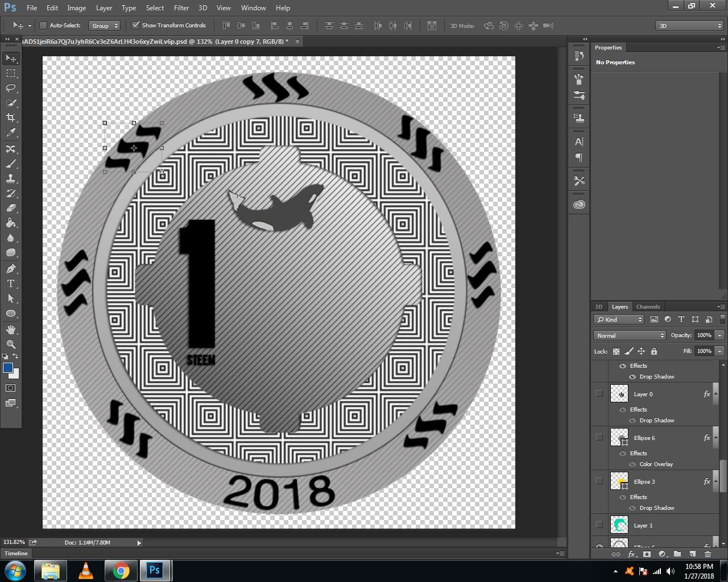This screenshot has width=728, height=582.
Task: Open the Window menu
Action: pyautogui.click(x=253, y=8)
